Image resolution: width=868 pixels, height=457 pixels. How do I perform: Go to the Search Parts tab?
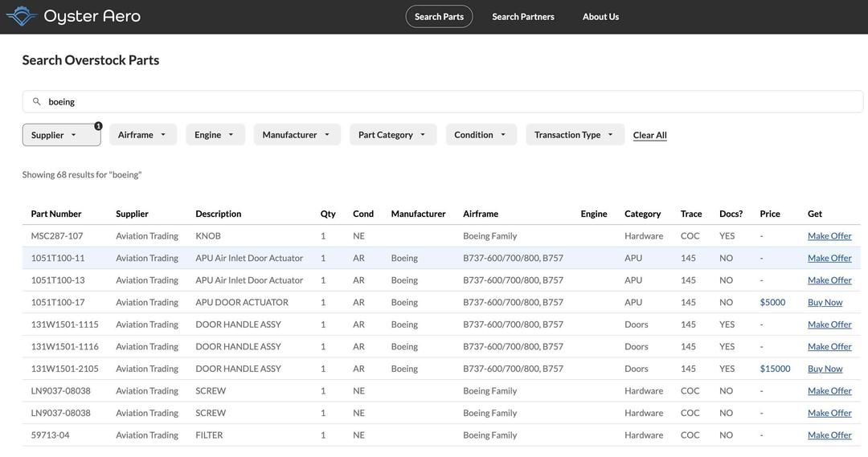[439, 17]
